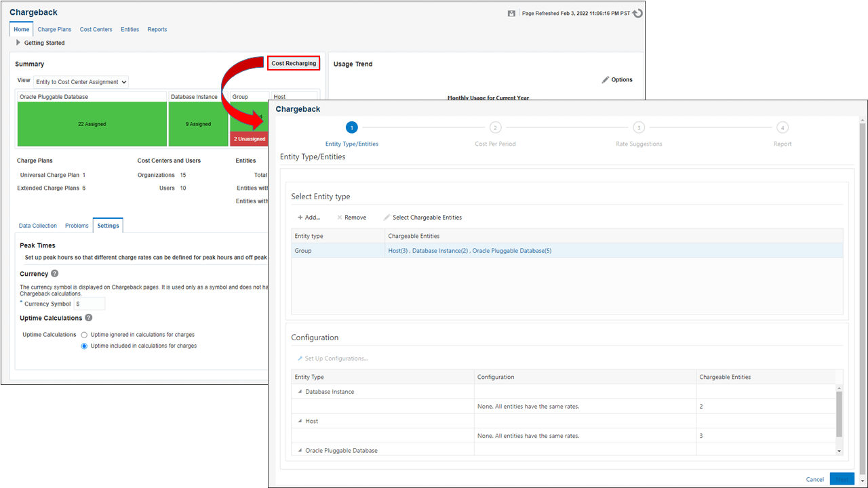Switch to the Problems tab
The height and width of the screenshot is (488, 868).
77,226
